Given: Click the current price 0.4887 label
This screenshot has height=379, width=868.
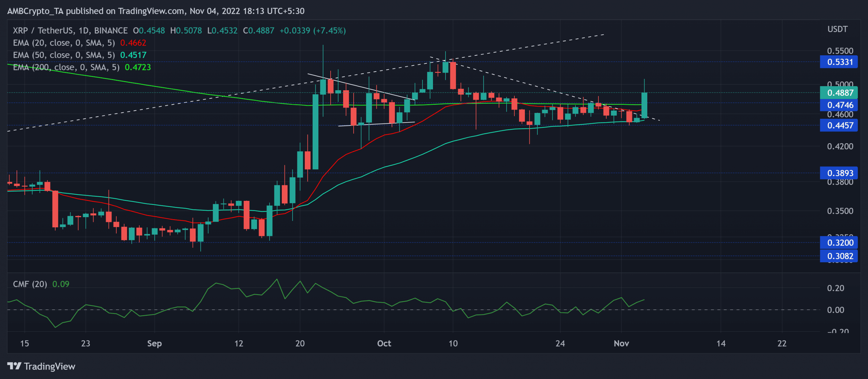Looking at the screenshot, I should [x=839, y=93].
